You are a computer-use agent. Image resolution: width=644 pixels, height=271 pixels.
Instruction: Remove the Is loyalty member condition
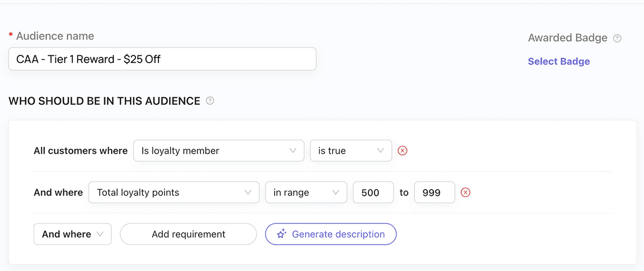[403, 150]
